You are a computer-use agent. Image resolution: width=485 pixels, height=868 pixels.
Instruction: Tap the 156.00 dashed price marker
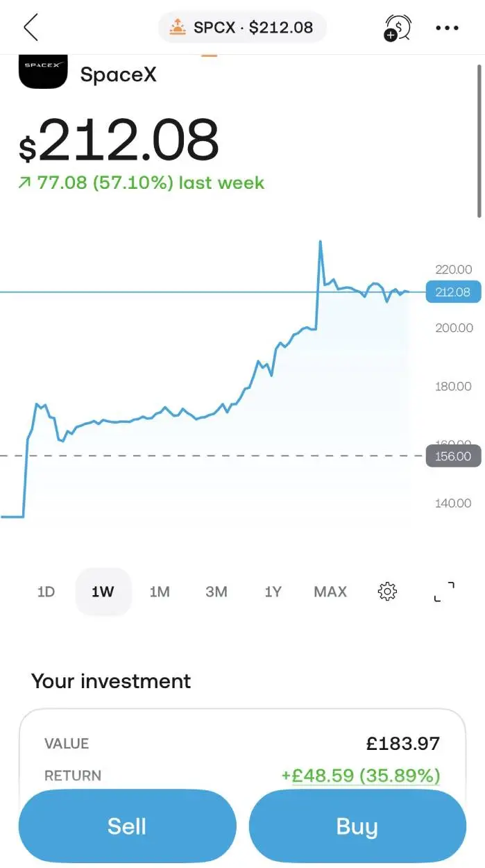[453, 456]
